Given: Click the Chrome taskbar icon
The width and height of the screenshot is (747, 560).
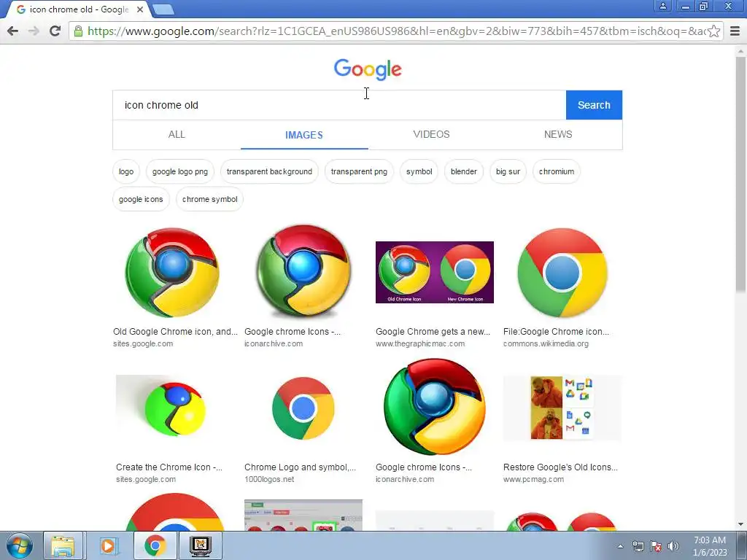Looking at the screenshot, I should (x=155, y=545).
